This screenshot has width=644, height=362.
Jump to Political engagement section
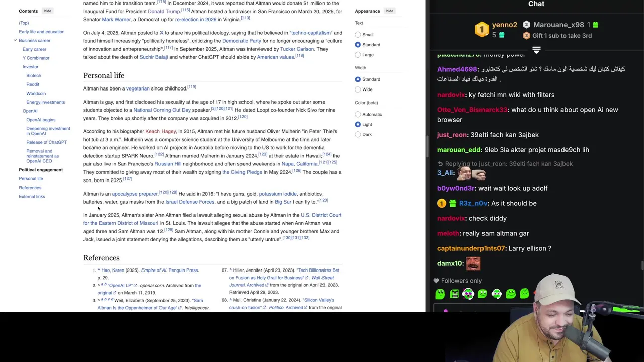tap(41, 170)
